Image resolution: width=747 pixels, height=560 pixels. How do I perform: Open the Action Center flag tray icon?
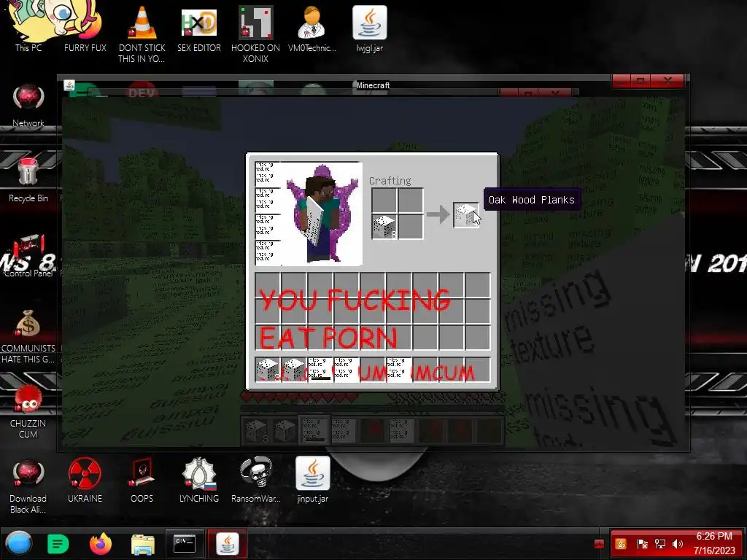[x=642, y=544]
